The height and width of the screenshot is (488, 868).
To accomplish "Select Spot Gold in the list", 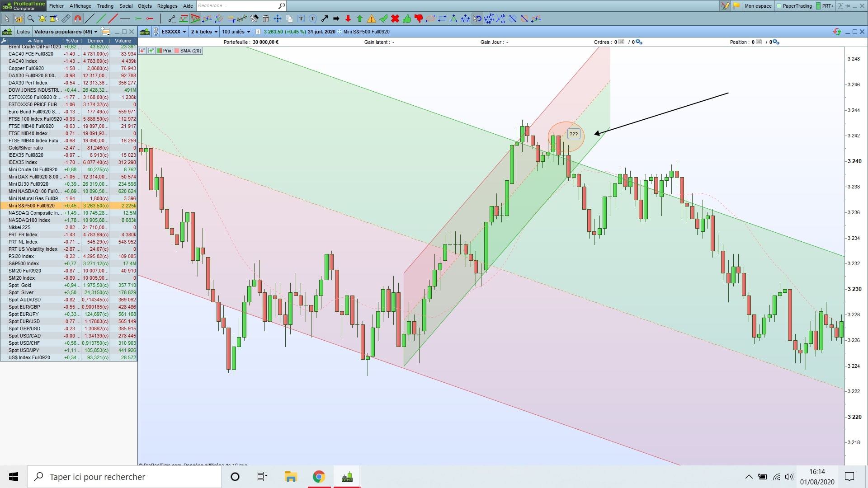I will coord(20,285).
